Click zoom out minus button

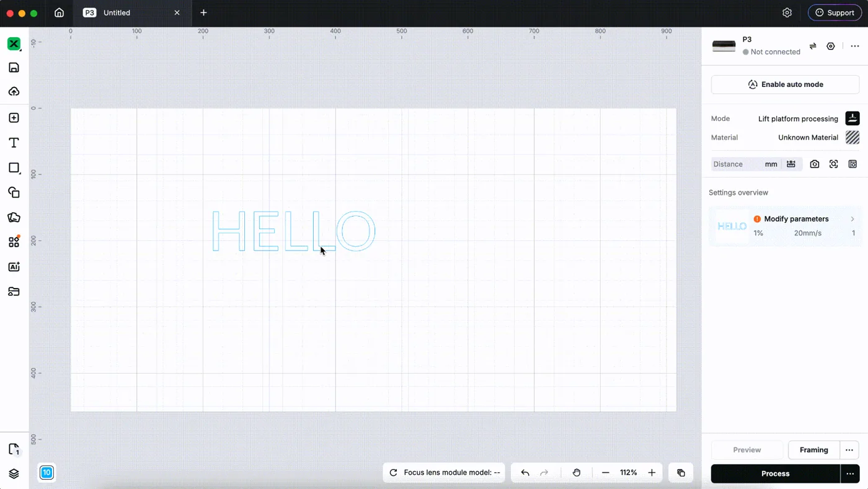pyautogui.click(x=606, y=473)
